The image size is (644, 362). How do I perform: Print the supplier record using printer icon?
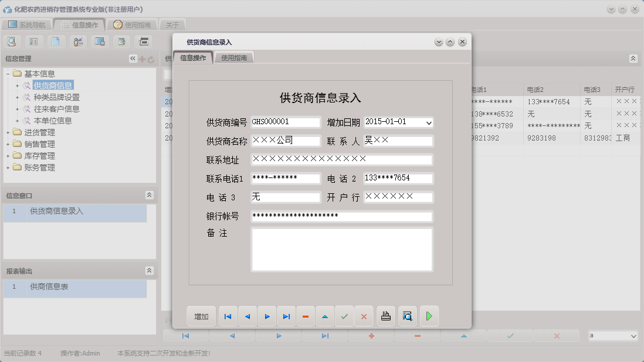pos(387,316)
